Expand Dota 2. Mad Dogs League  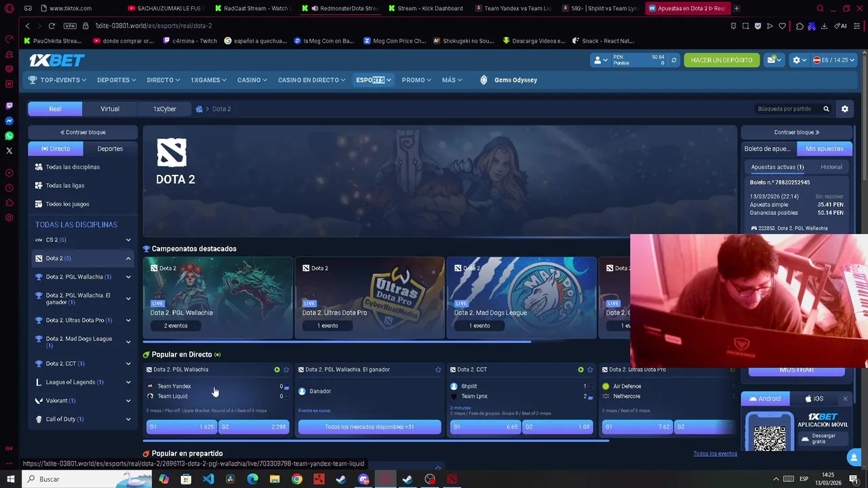point(128,342)
